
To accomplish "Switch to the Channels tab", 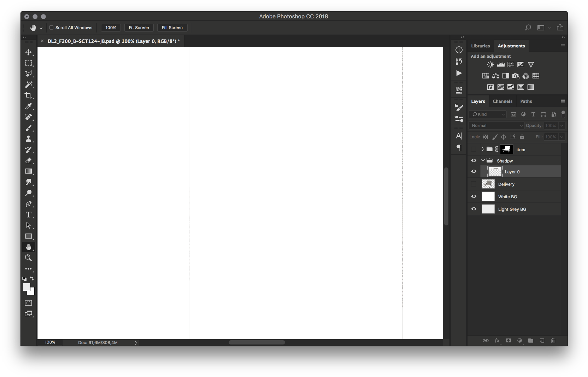I will (502, 101).
